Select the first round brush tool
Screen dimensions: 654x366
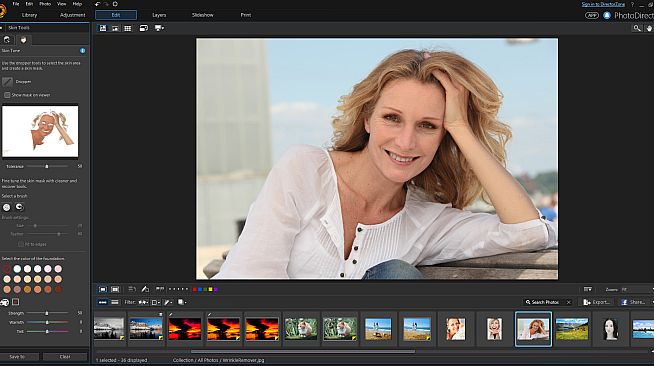(x=7, y=207)
